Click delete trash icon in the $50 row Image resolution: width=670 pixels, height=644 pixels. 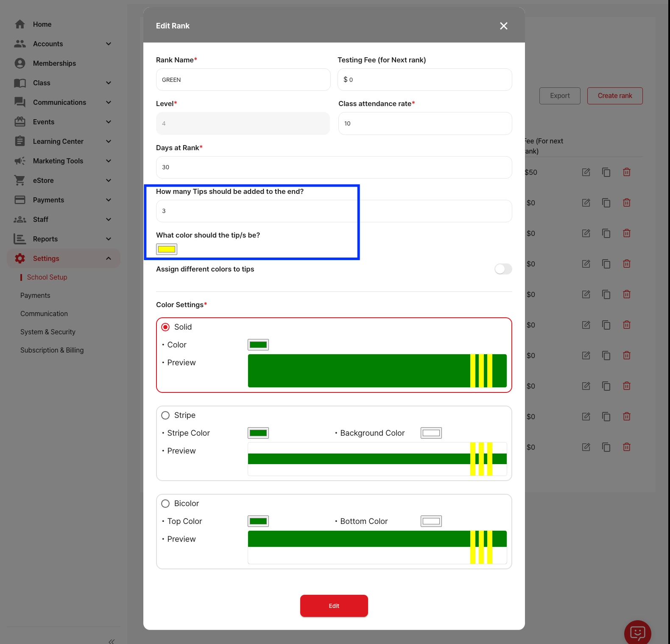[x=627, y=172]
